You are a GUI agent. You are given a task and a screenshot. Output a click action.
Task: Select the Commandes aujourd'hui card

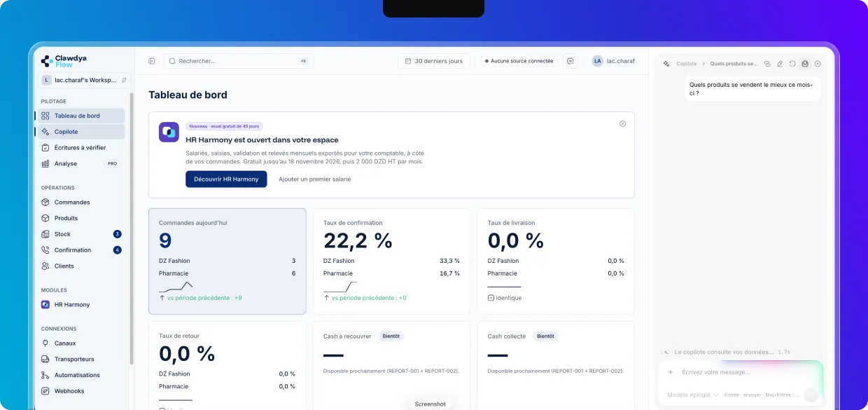(x=227, y=261)
